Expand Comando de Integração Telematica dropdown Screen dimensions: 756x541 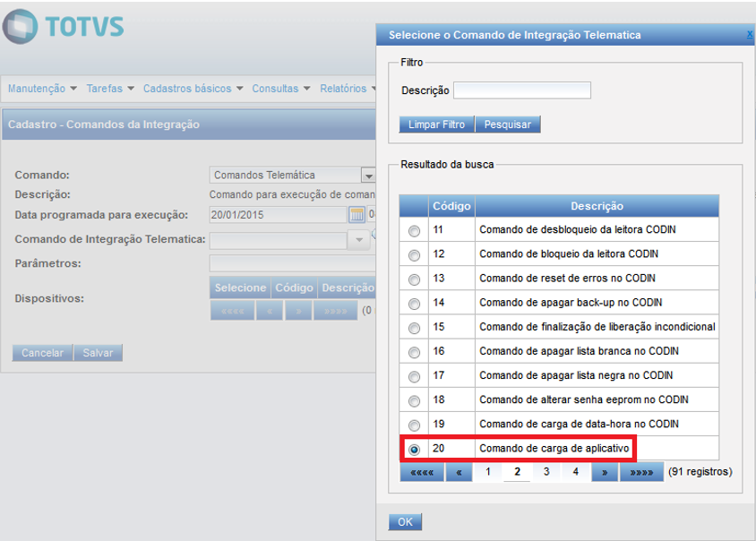pyautogui.click(x=359, y=240)
